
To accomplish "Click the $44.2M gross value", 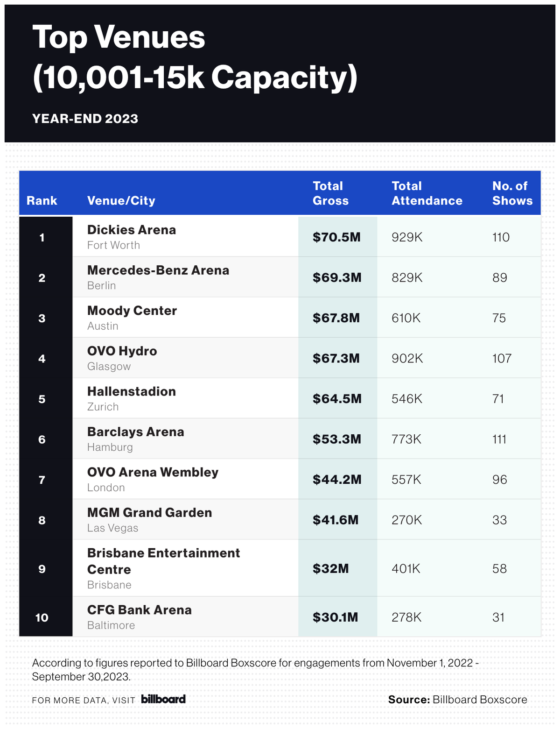I will coord(337,480).
